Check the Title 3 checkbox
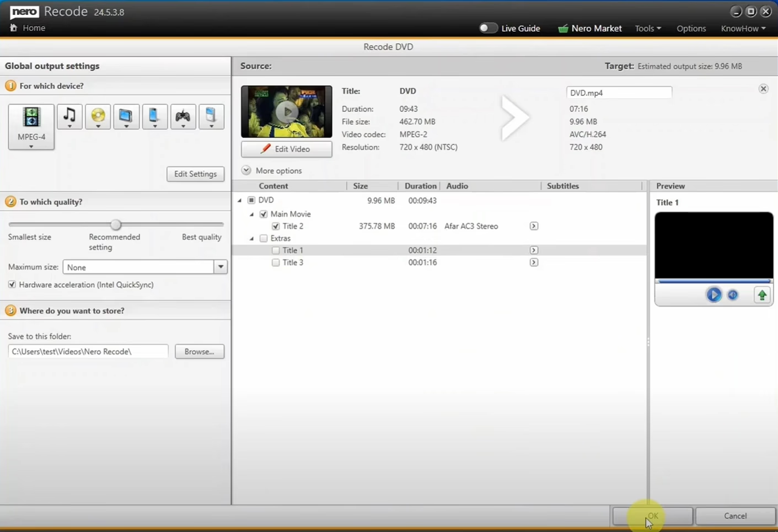This screenshot has width=778, height=532. click(x=276, y=262)
